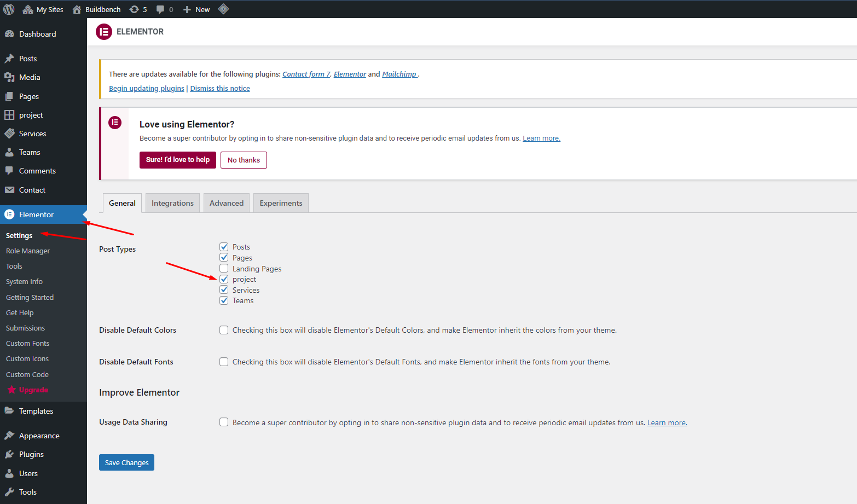This screenshot has height=504, width=857.
Task: Click Sure! I'd love to help
Action: (x=178, y=160)
